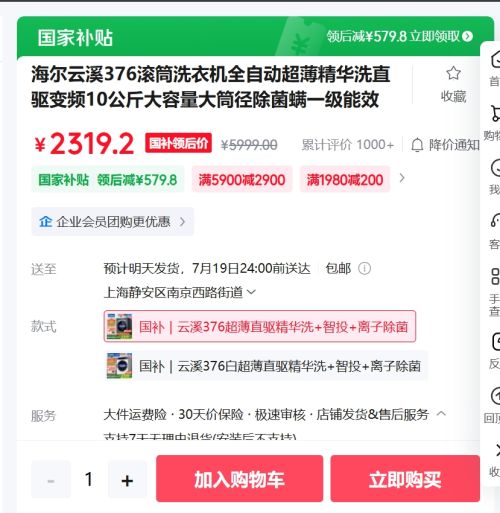Image resolution: width=500 pixels, height=513 pixels.
Task: Click the bell price-drop alert icon
Action: [x=417, y=145]
